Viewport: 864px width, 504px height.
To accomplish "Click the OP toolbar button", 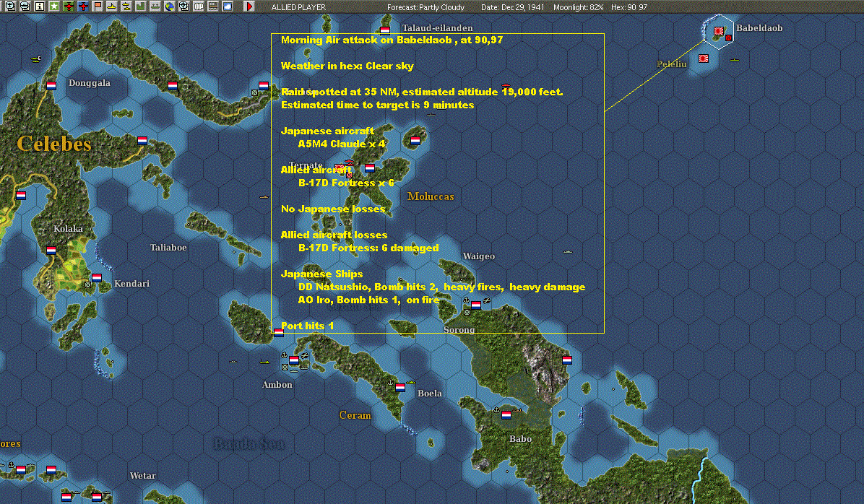I will tap(199, 6).
